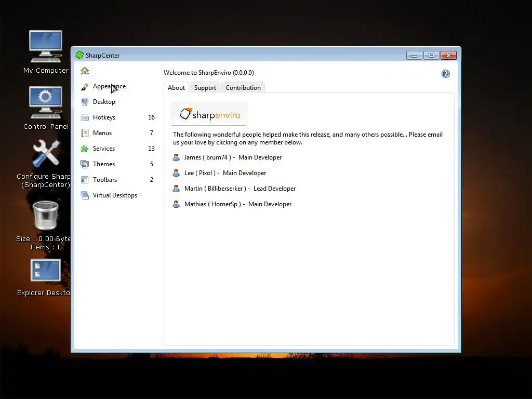Viewport: 532px width, 399px height.
Task: Click the person icon beside Martin
Action: 176,189
